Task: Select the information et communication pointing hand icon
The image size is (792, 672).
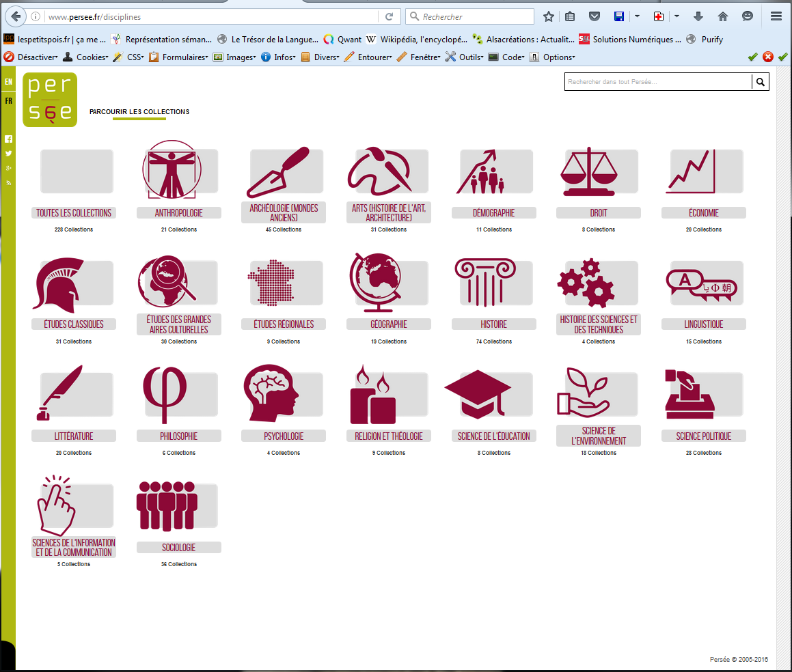Action: pyautogui.click(x=57, y=505)
